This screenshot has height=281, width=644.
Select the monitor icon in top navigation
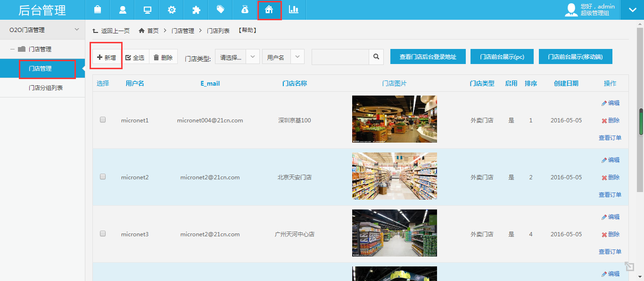coord(147,10)
